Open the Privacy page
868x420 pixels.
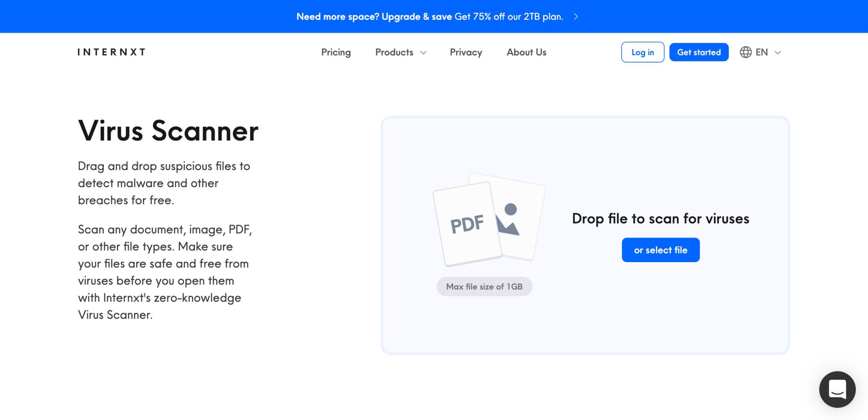[466, 52]
